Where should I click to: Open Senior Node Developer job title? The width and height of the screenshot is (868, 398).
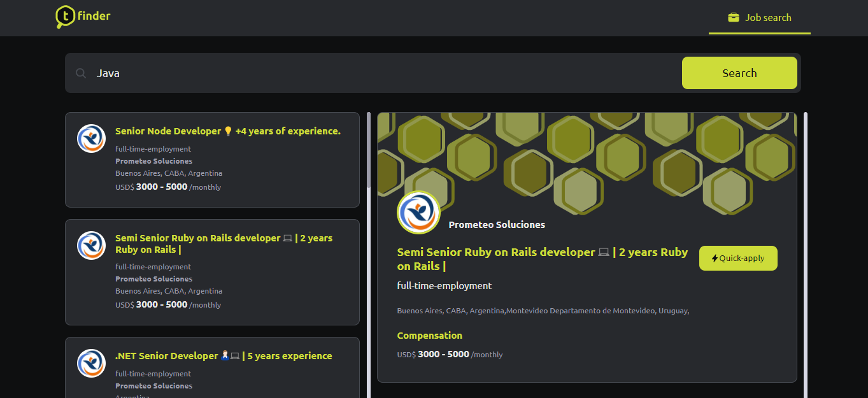pyautogui.click(x=227, y=131)
